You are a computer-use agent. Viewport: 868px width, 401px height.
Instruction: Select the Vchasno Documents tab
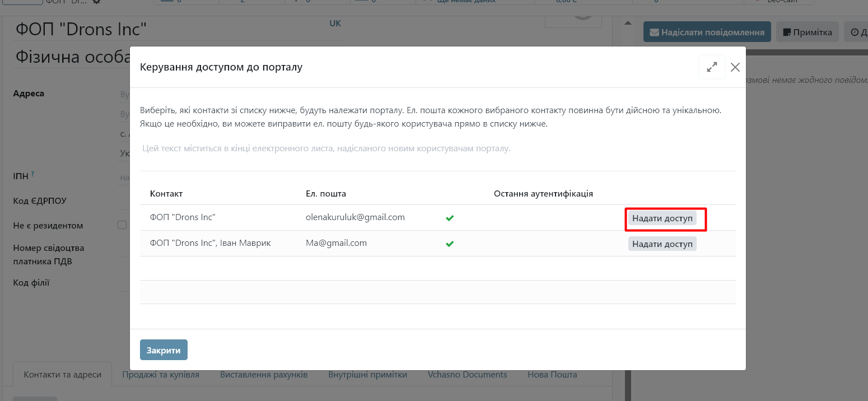467,375
